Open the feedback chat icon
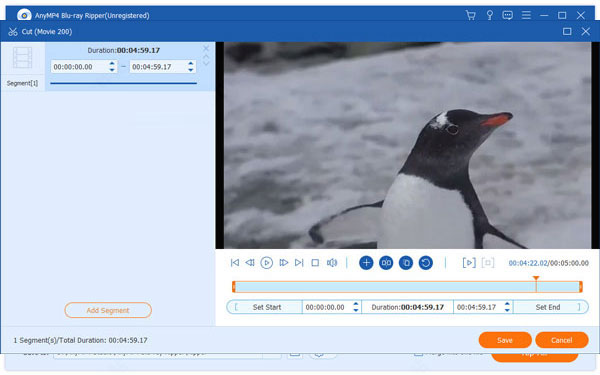This screenshot has height=375, width=600. pos(507,15)
